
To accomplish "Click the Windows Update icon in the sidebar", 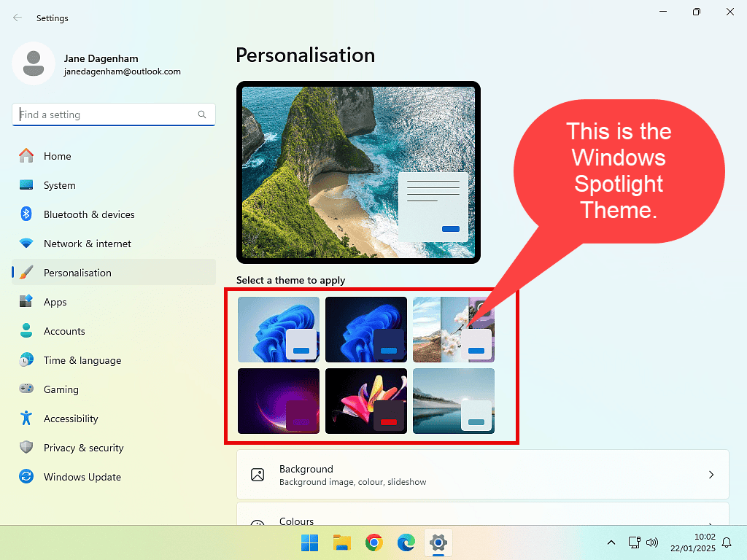I will 26,477.
